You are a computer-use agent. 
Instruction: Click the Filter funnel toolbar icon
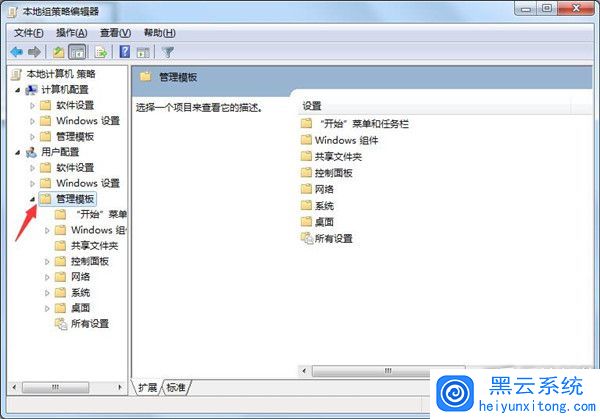point(168,52)
